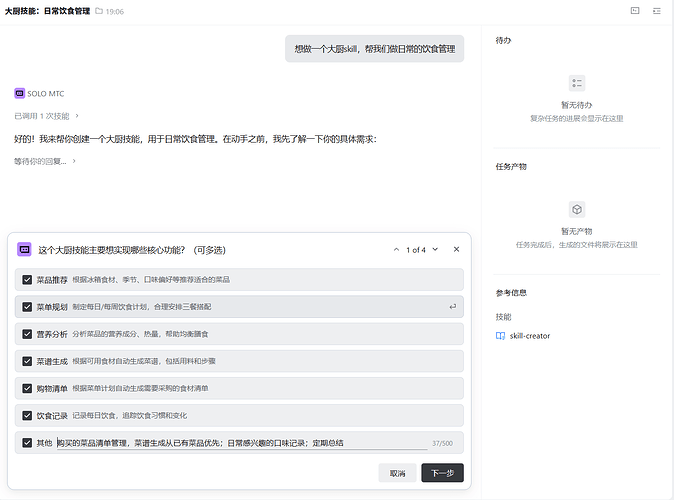Viewport: 674px width, 500px height.
Task: Click the 参考信息 section heading
Action: (511, 293)
